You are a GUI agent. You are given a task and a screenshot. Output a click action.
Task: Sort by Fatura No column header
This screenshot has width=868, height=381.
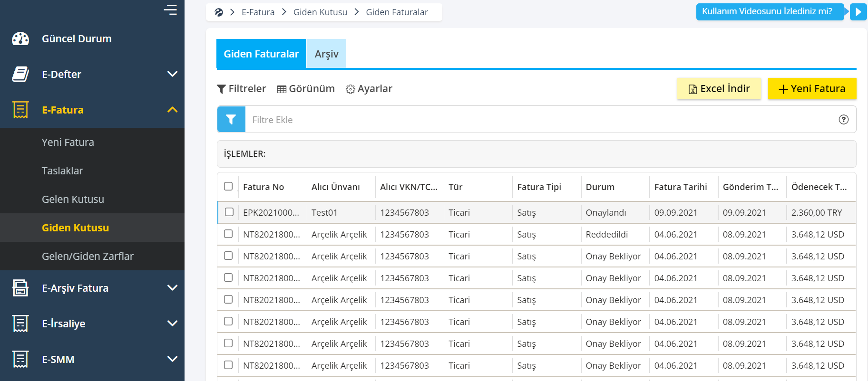[263, 187]
